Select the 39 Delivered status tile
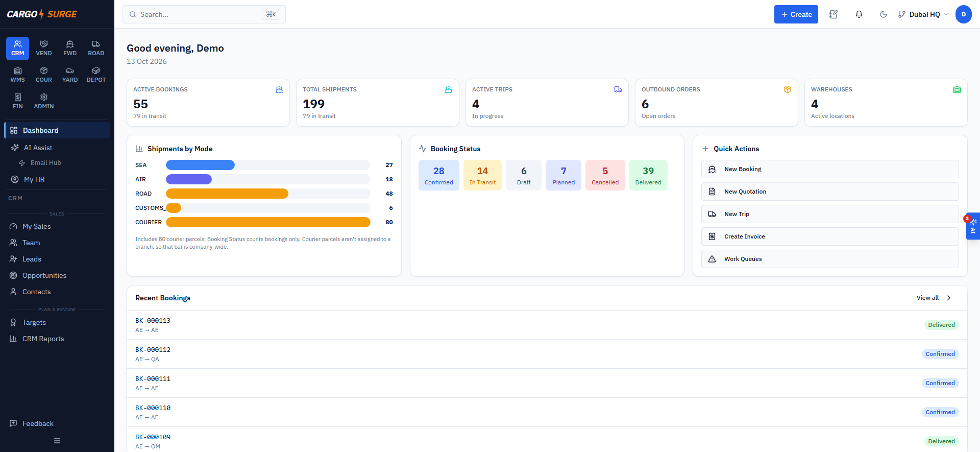Viewport: 980px width, 452px height. point(648,175)
